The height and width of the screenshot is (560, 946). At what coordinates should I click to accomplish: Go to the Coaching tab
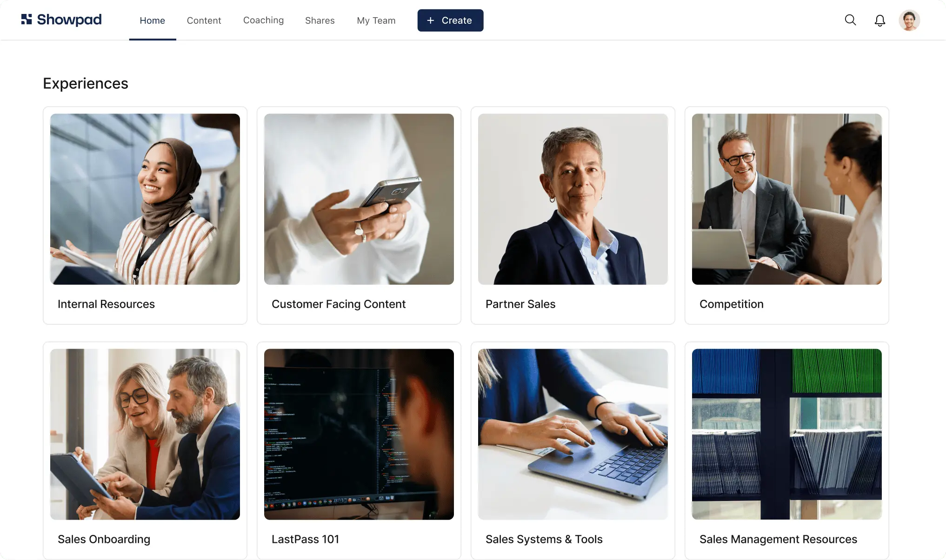click(x=263, y=20)
